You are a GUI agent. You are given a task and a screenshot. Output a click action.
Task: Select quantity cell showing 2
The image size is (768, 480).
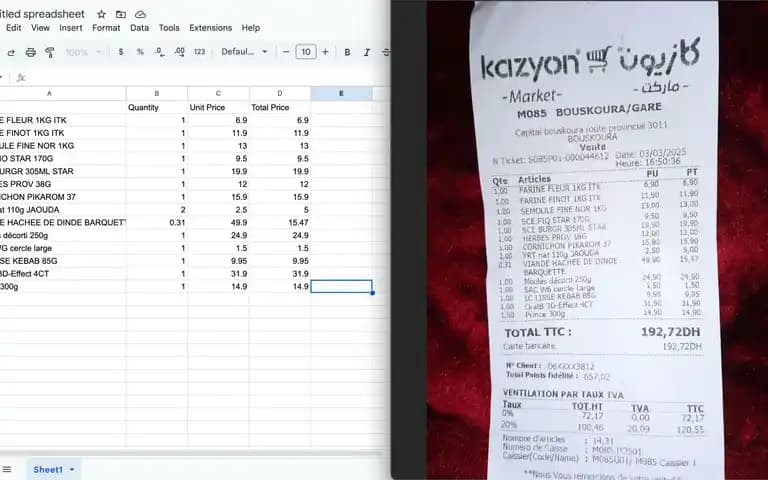pos(157,210)
